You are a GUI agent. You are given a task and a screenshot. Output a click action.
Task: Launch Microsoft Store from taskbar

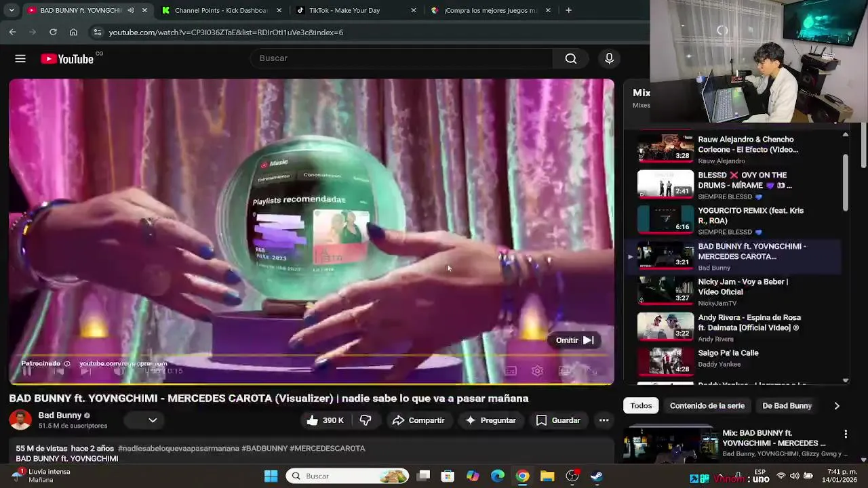(448, 476)
